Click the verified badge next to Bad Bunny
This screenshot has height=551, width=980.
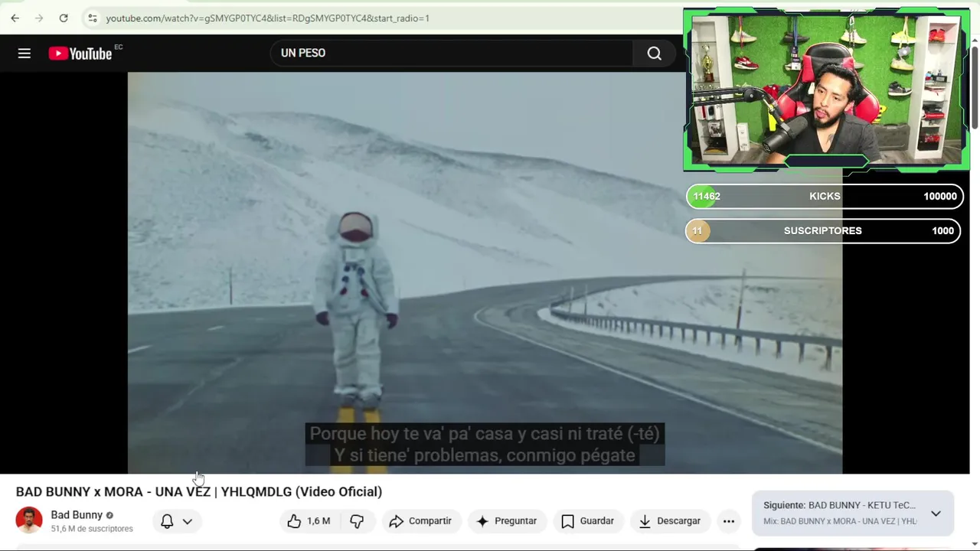coord(109,515)
